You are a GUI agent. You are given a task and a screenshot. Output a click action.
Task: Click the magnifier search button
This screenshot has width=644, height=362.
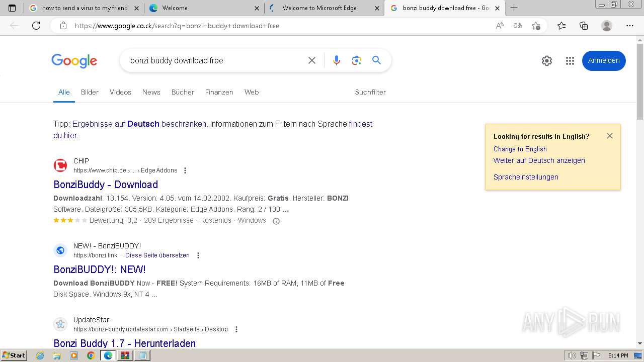point(376,60)
